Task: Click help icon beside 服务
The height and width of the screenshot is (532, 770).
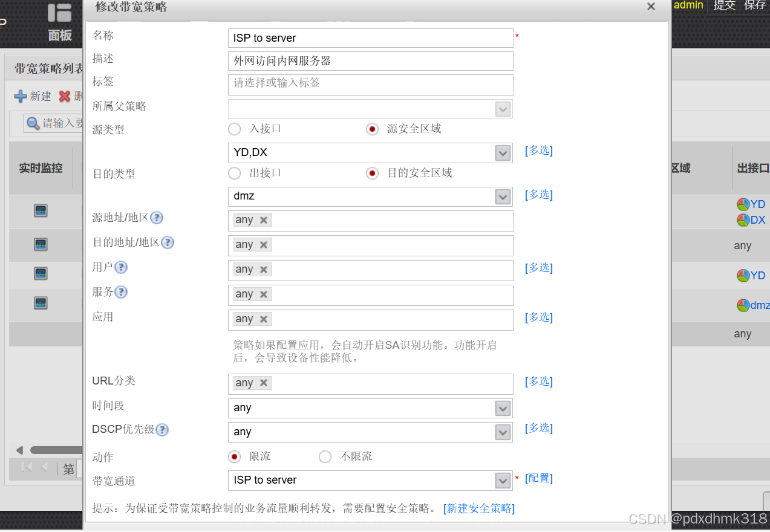Action: [121, 292]
